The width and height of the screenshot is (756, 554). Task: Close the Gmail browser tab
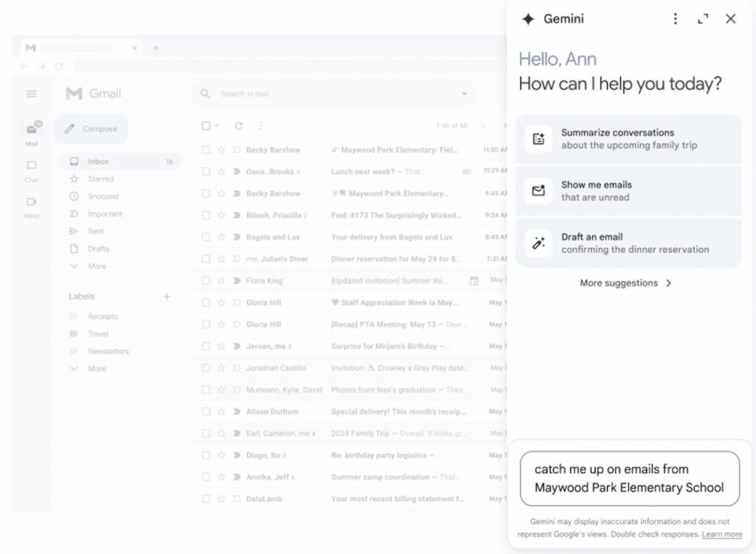[135, 48]
